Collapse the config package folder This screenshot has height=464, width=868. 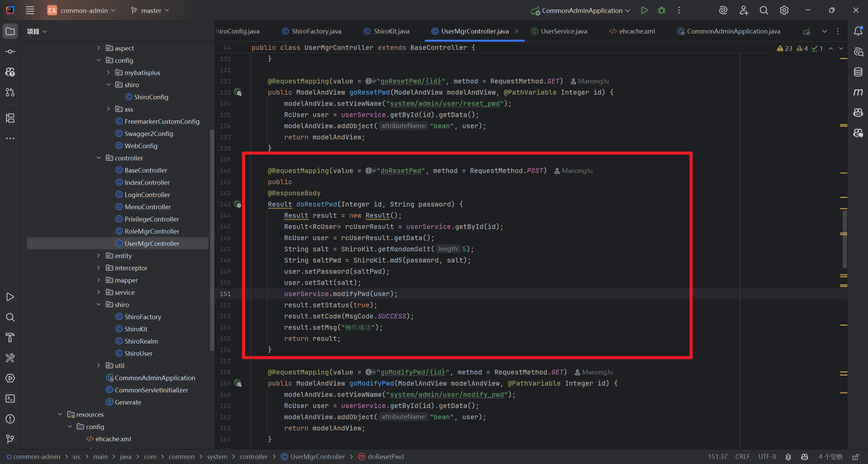point(98,60)
